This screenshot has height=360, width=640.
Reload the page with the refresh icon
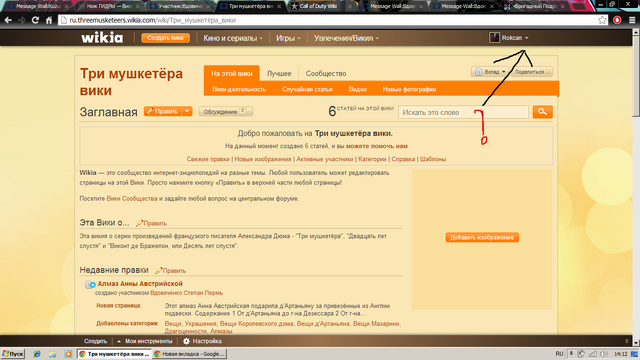(x=35, y=20)
